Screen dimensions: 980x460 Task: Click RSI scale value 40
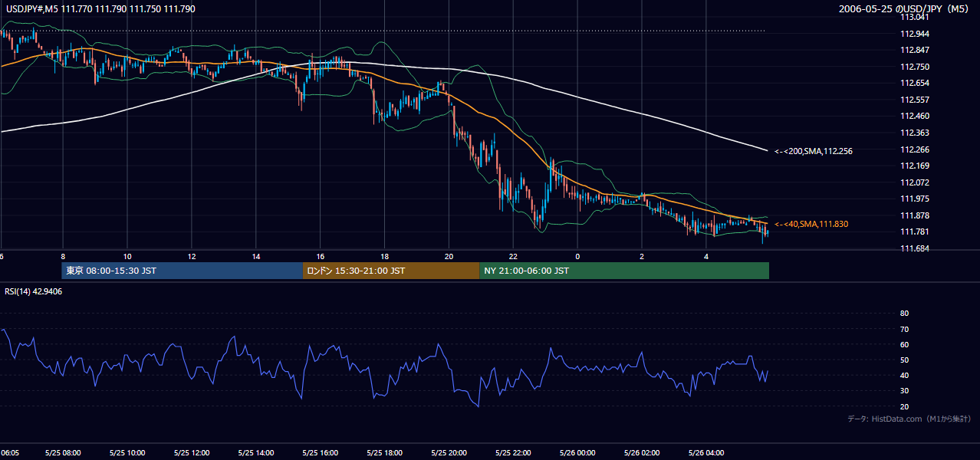904,375
